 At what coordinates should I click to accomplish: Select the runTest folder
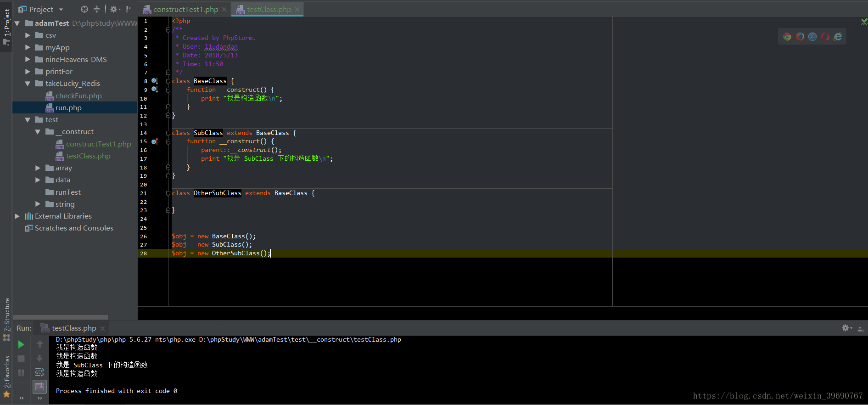pos(68,192)
